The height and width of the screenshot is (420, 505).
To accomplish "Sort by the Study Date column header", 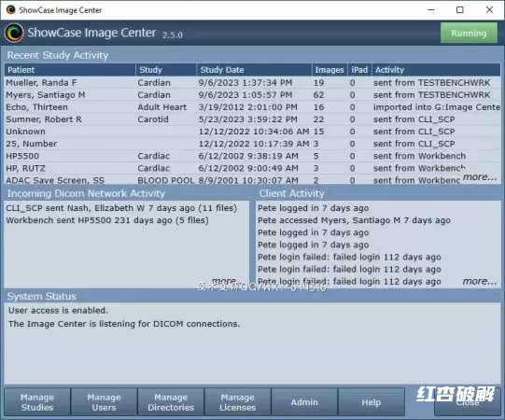I will pos(254,70).
